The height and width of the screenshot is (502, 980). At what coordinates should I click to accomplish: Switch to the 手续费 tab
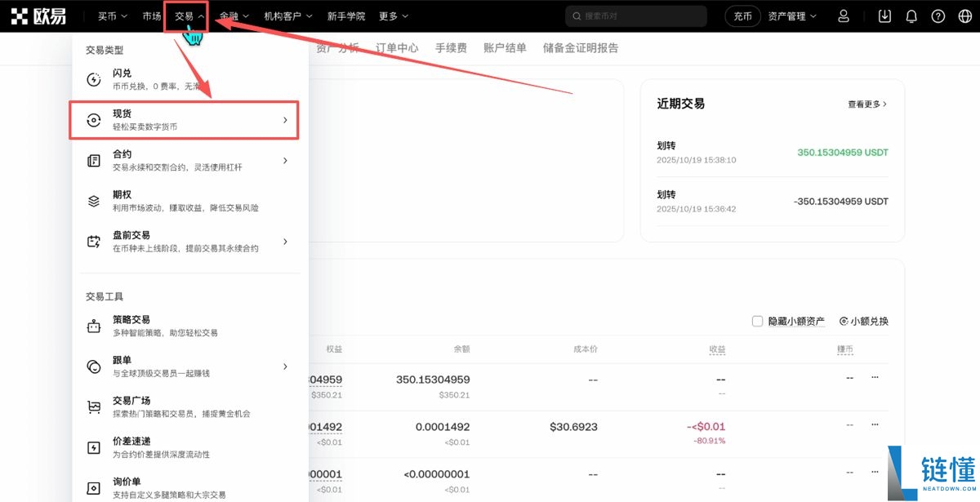pos(452,47)
